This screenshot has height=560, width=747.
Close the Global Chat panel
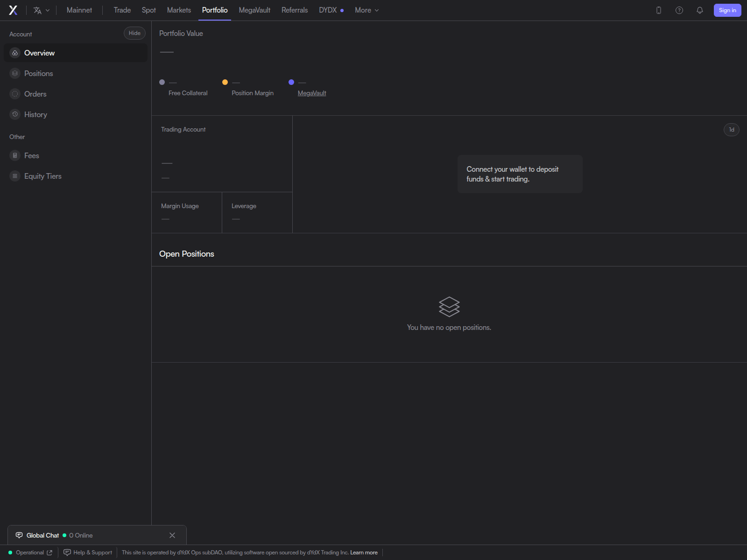[x=172, y=535]
